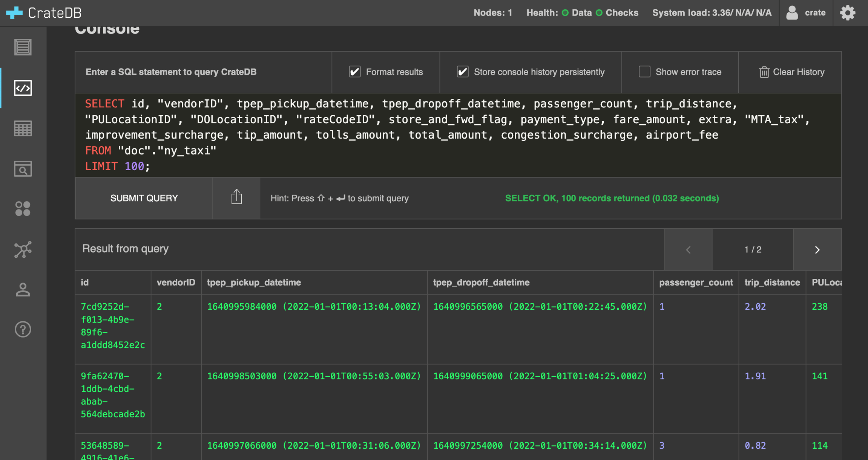Viewport: 868px width, 460px height.
Task: Select the SQL Console sidebar icon
Action: tap(23, 88)
